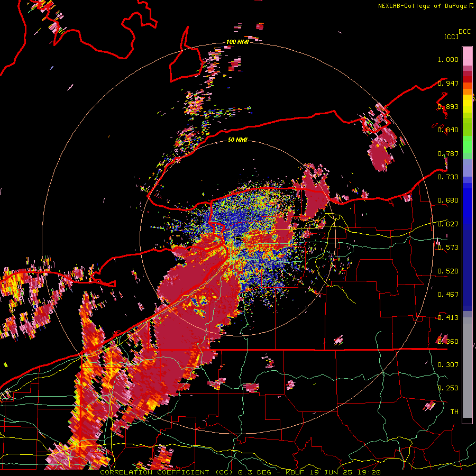Image resolution: width=476 pixels, height=476 pixels.
Task: Click the 0.307 scale value
Action: coord(448,364)
